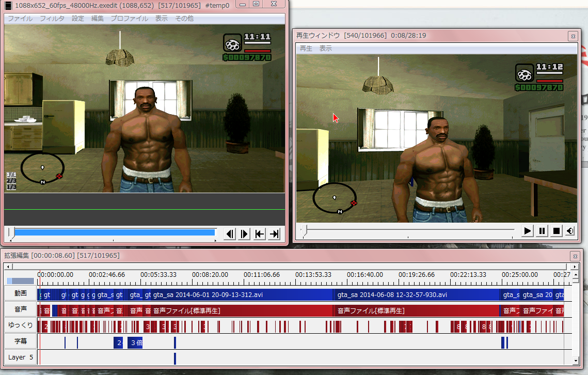The image size is (588, 375).
Task: Click ruler at 00:16:40.00 mark
Action: [365, 275]
